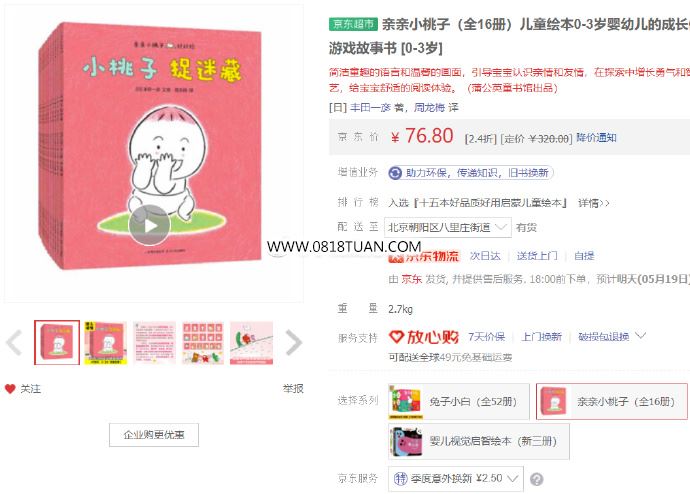The width and height of the screenshot is (690, 494).
Task: Open the 详情>> ranking link
Action: (594, 203)
